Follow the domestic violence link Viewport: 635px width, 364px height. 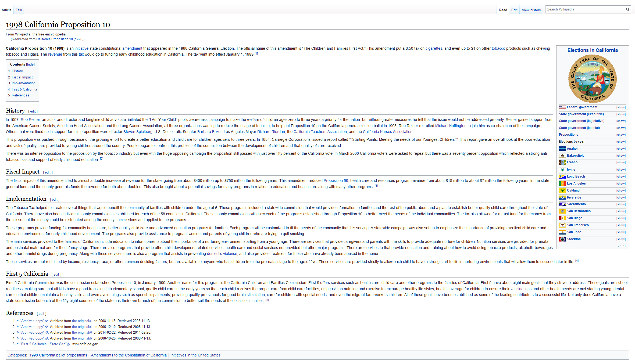pyautogui.click(x=222, y=254)
